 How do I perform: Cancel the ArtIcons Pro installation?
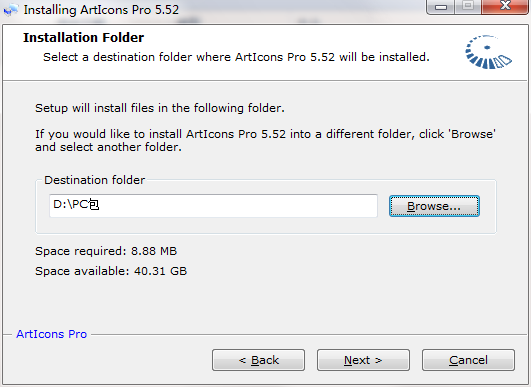(468, 360)
